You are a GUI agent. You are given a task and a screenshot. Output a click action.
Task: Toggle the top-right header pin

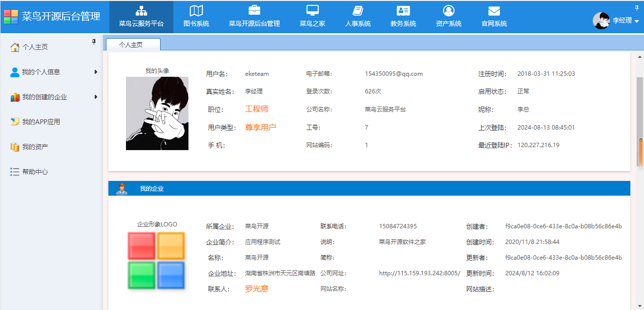pos(637,8)
